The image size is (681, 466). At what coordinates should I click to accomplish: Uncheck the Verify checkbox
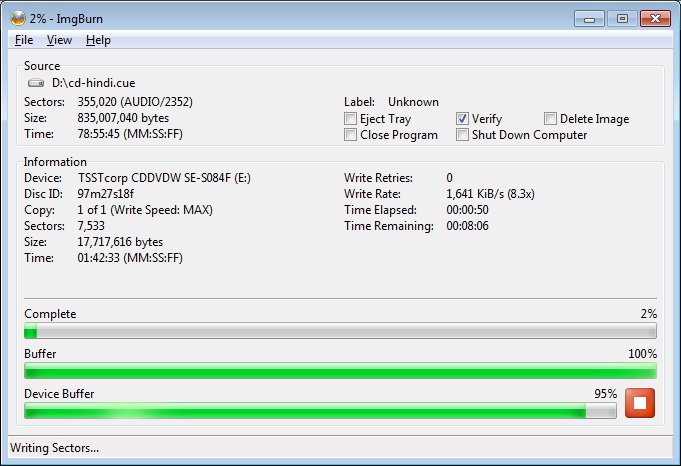click(x=462, y=119)
